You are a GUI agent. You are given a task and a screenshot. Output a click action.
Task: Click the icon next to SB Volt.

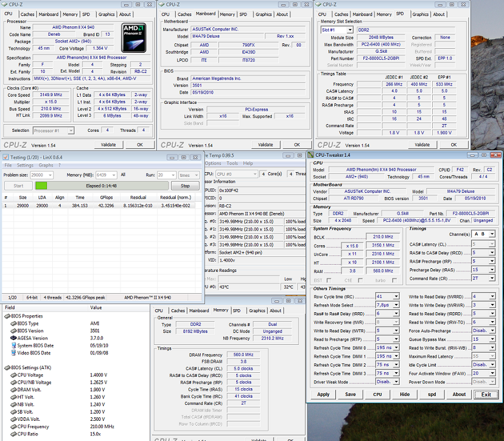point(14,412)
